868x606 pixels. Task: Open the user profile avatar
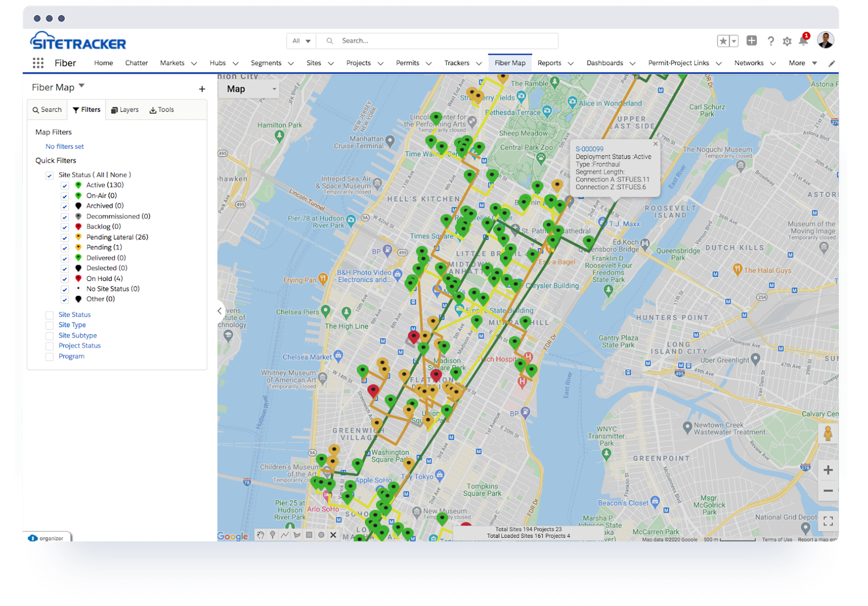click(826, 40)
